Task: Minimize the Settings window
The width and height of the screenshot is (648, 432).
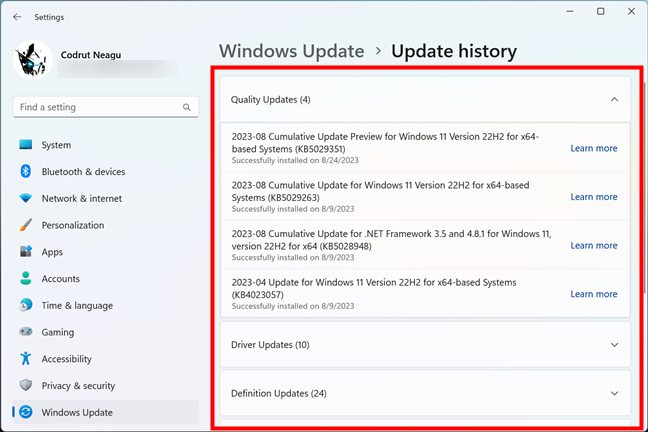Action: tap(570, 12)
